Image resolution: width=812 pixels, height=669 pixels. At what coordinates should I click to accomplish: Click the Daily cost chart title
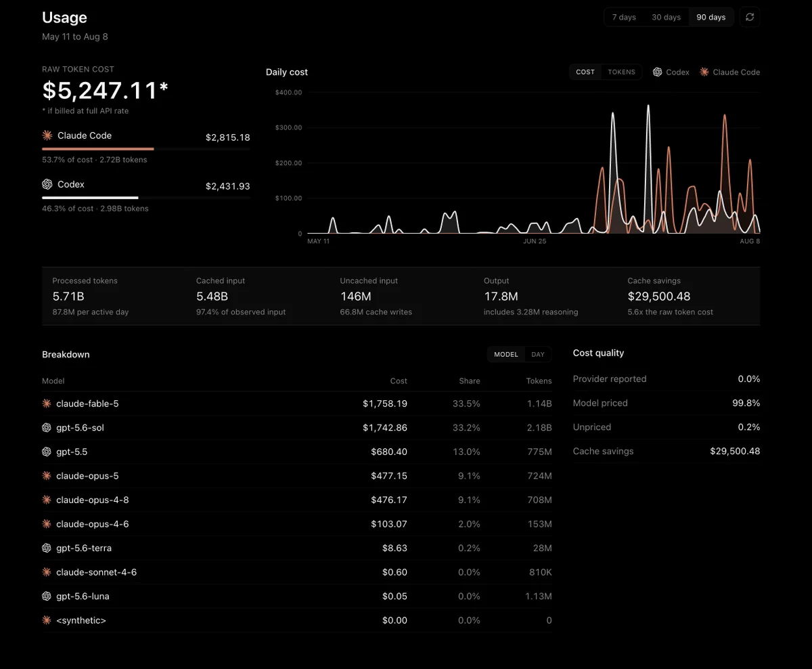point(287,72)
